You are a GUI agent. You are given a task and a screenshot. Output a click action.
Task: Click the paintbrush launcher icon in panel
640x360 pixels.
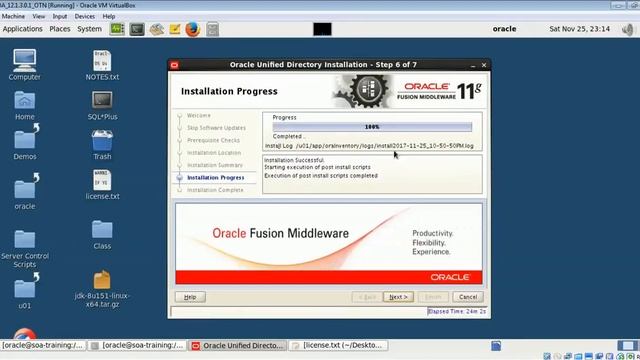(x=156, y=29)
